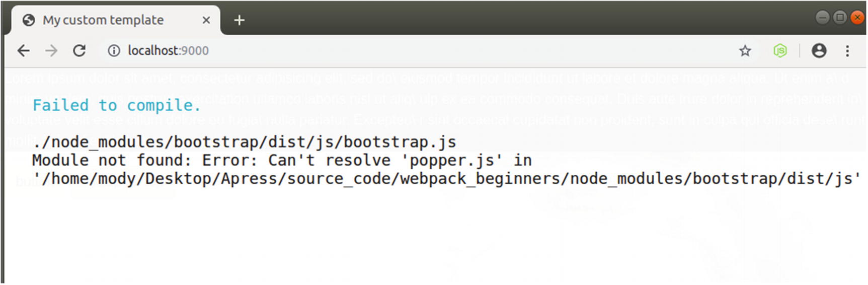The height and width of the screenshot is (285, 868).
Task: Open the Chrome three-dot menu
Action: (847, 51)
